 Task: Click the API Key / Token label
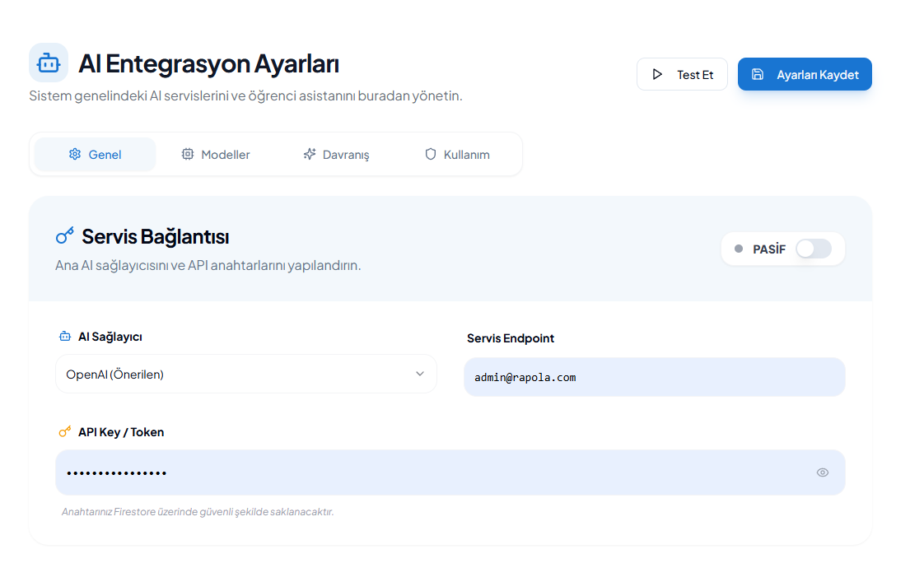coord(121,432)
